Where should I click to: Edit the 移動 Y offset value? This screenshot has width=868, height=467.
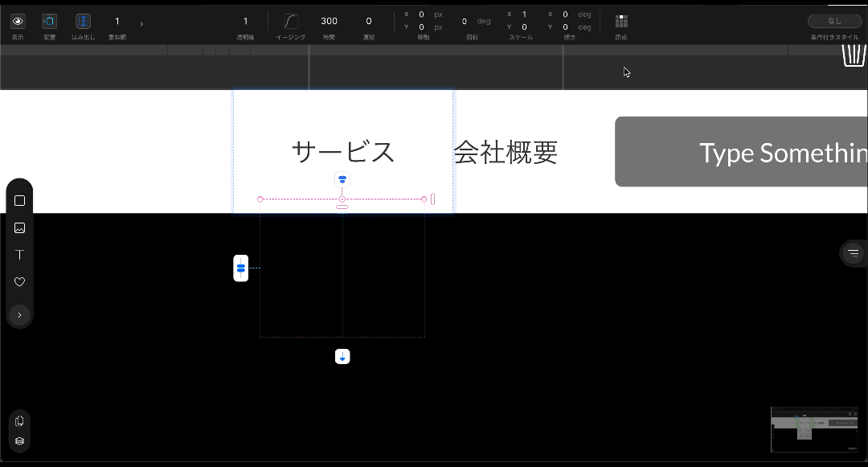click(x=421, y=27)
